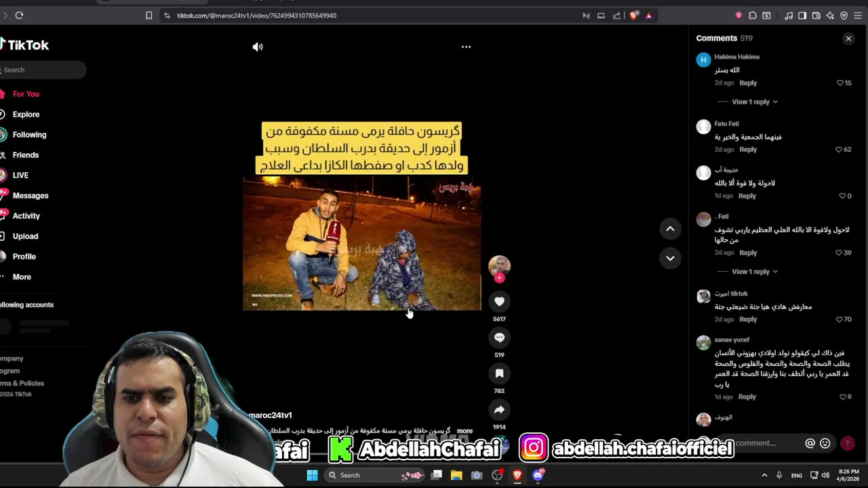Open the browser extensions puzzle icon
Image resolution: width=868 pixels, height=488 pixels.
pos(753,16)
